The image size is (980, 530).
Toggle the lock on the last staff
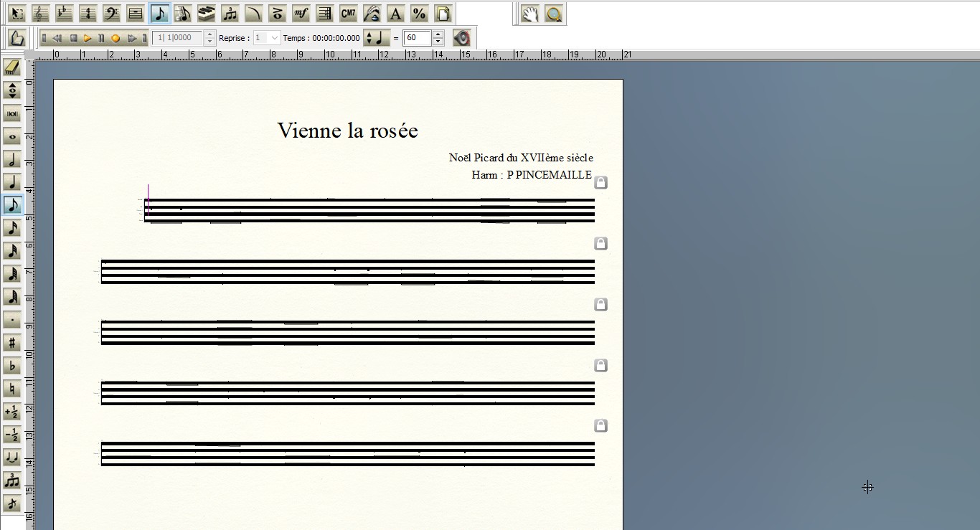coord(601,425)
